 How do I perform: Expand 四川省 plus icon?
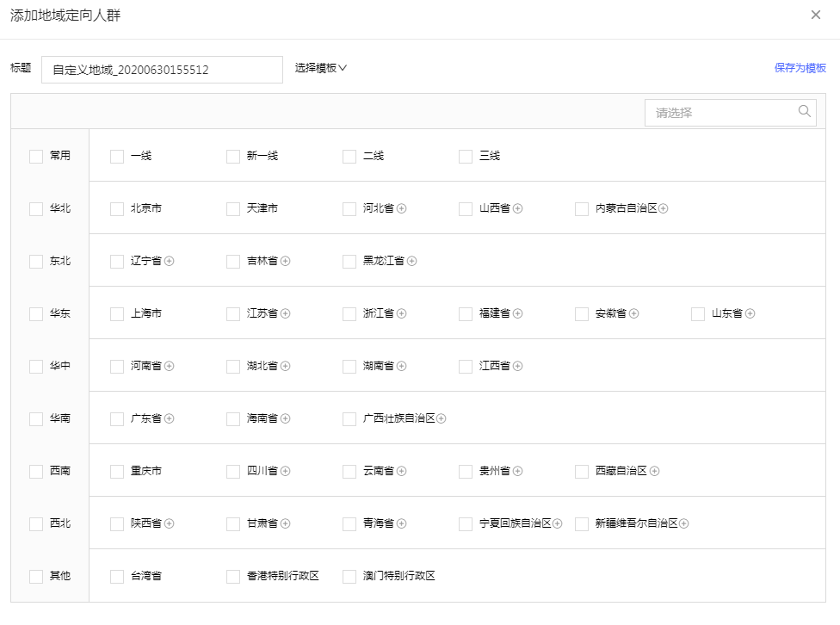tap(285, 471)
